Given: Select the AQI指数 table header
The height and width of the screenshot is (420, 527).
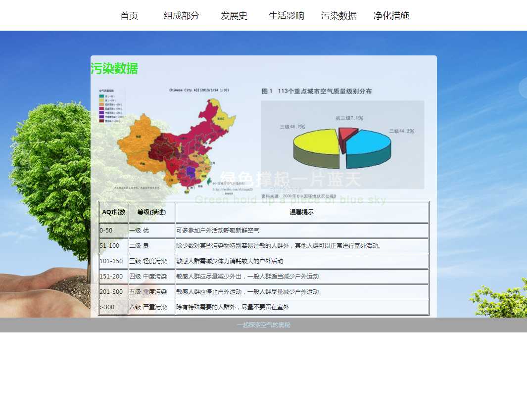Looking at the screenshot, I should point(113,212).
